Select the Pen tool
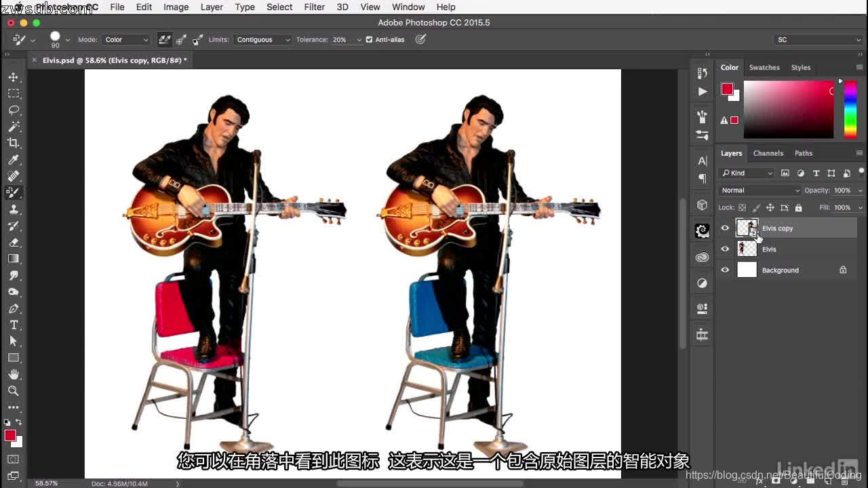 click(x=13, y=308)
